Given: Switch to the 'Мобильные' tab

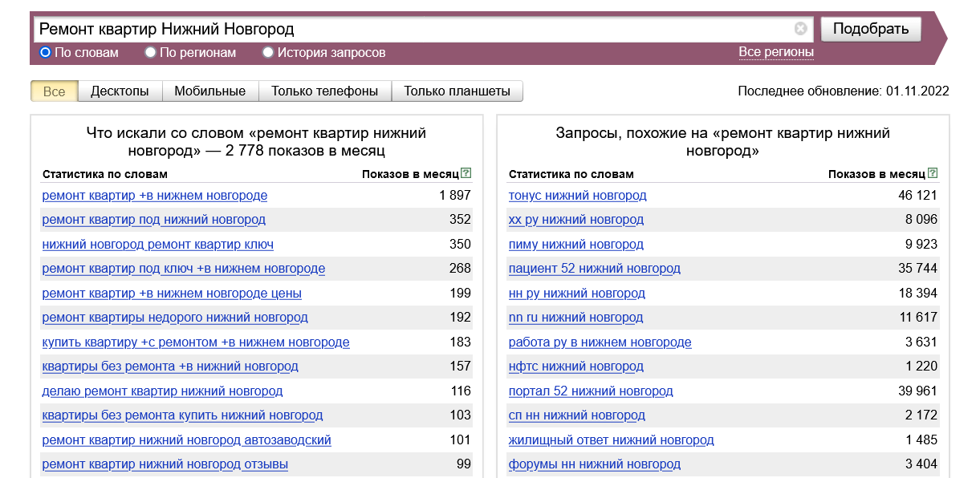Looking at the screenshot, I should pyautogui.click(x=209, y=91).
